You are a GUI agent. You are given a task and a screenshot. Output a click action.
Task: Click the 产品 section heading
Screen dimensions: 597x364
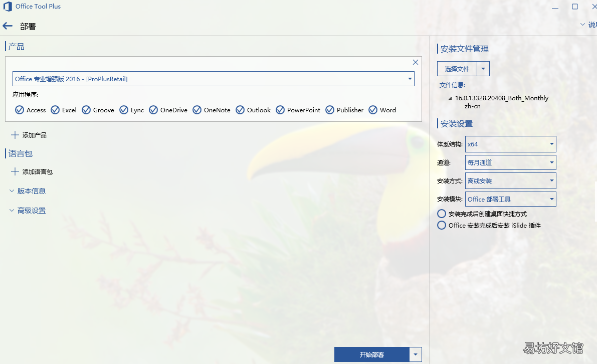coord(17,47)
